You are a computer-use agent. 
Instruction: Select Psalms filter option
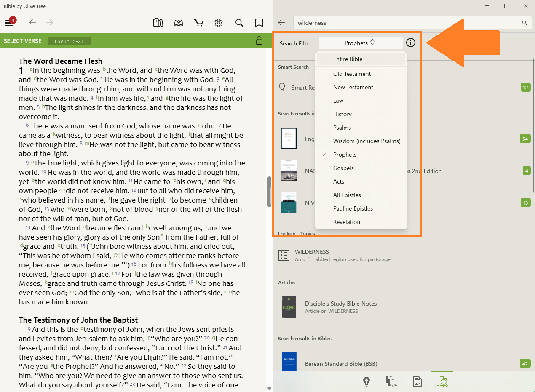361,128
